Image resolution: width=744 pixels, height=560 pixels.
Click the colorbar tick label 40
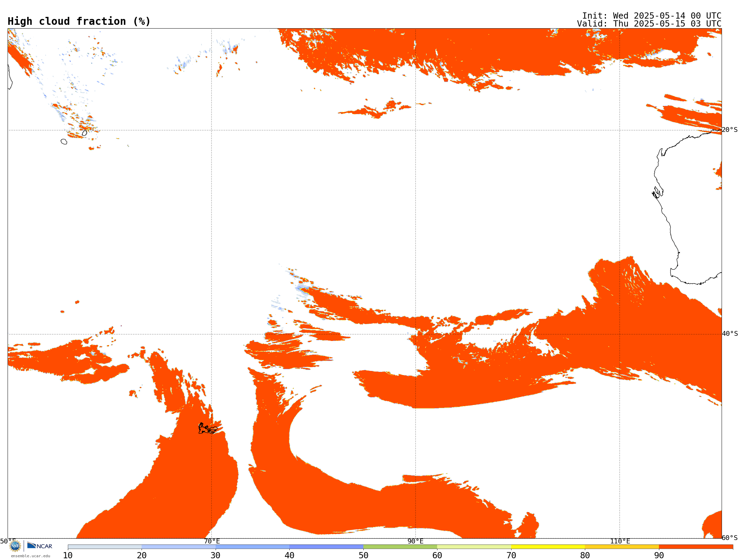tap(289, 555)
